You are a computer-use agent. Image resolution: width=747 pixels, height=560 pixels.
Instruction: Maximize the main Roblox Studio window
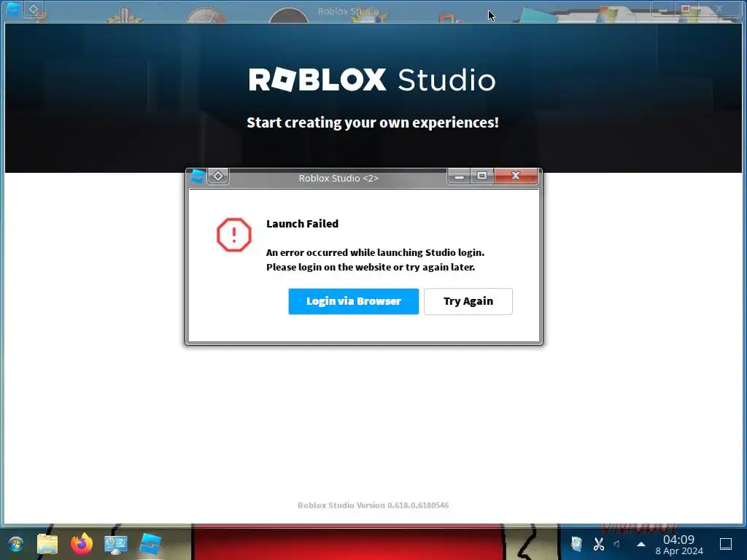click(x=686, y=9)
